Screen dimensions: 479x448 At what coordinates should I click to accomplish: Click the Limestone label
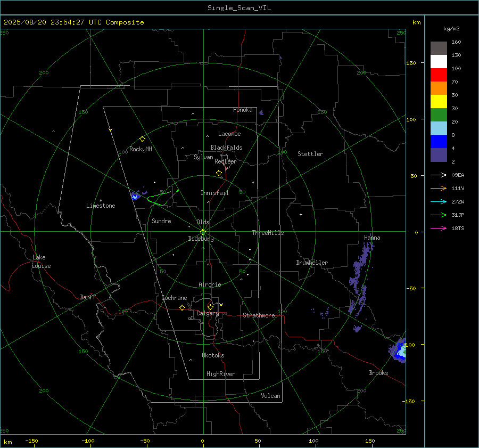point(101,206)
